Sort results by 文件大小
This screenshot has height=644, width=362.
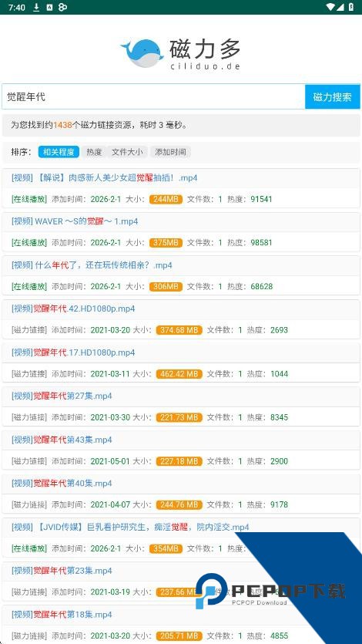coord(128,152)
